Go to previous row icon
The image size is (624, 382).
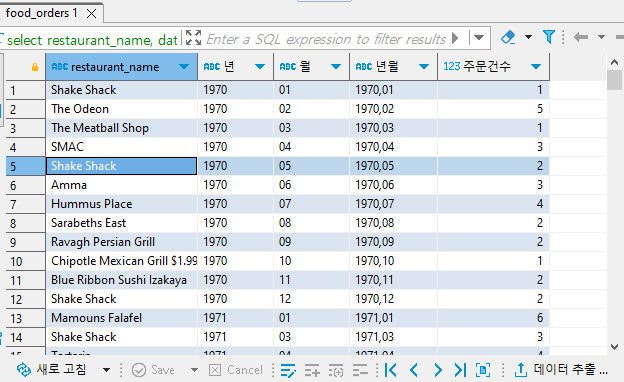pos(414,370)
